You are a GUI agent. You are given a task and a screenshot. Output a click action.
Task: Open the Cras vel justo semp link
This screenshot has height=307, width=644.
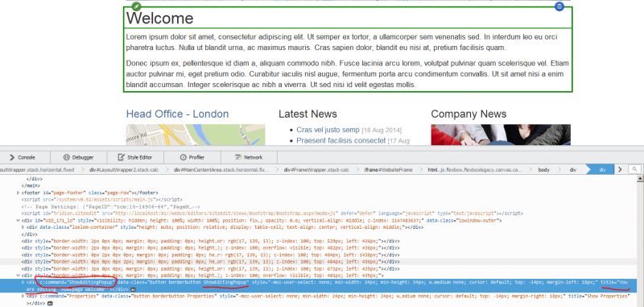pyautogui.click(x=328, y=130)
